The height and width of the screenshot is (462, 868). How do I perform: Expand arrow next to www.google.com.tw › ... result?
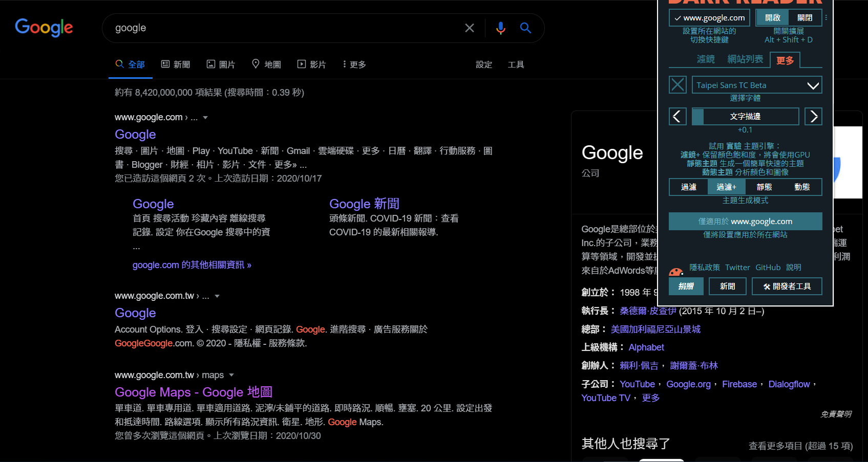pos(217,296)
